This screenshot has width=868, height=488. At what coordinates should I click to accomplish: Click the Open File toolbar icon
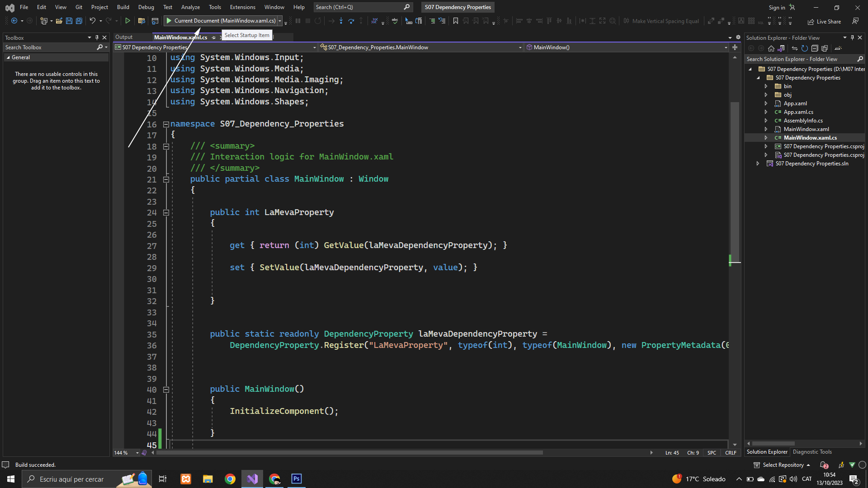59,21
